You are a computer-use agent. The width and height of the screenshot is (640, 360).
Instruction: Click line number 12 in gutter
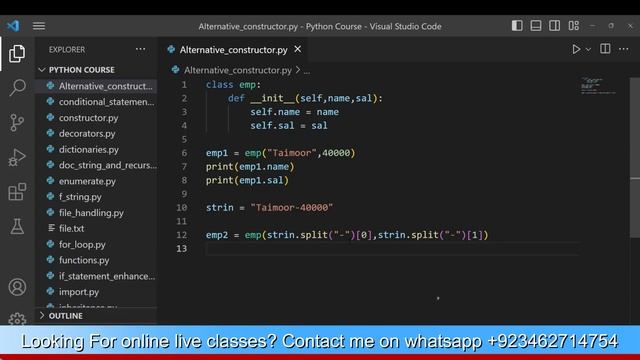[182, 235]
